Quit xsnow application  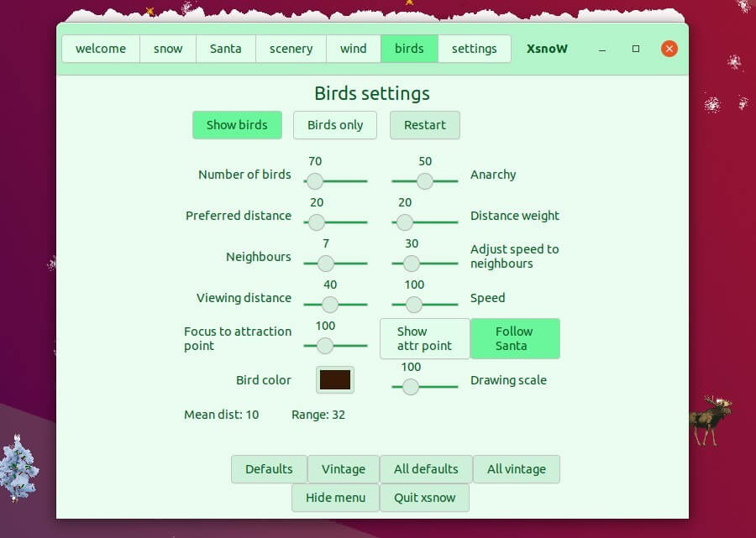pyautogui.click(x=424, y=497)
